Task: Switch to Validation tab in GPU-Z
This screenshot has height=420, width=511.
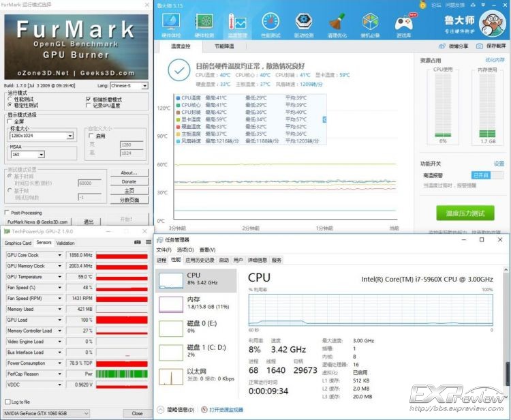Action: pyautogui.click(x=65, y=243)
